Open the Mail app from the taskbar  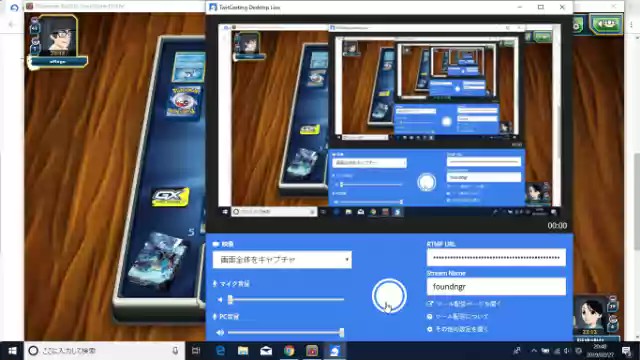[x=266, y=351]
